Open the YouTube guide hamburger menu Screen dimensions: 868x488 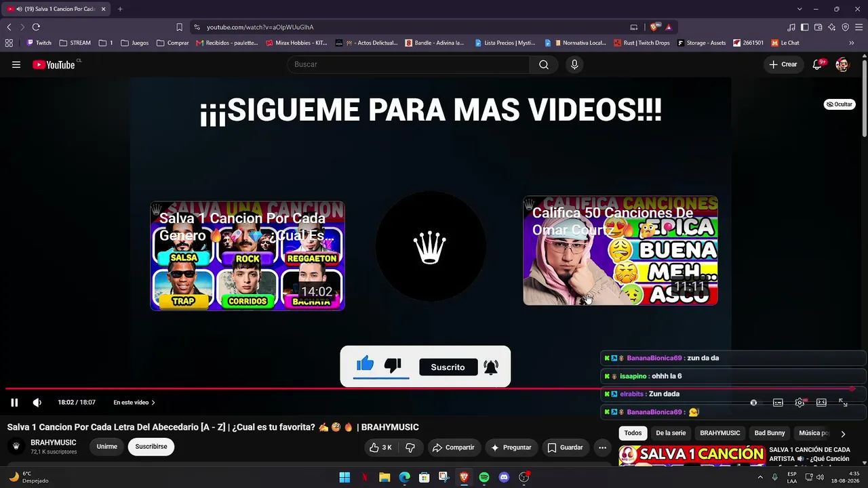click(16, 64)
